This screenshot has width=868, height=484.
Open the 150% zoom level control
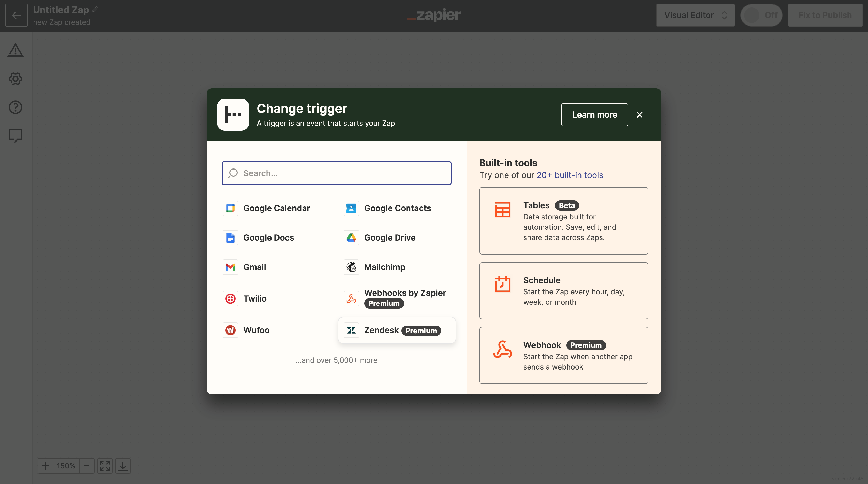pos(66,466)
